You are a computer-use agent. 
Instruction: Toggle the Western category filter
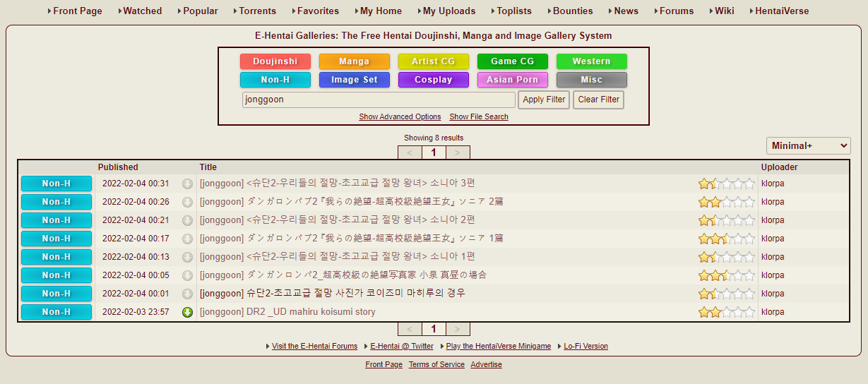point(592,61)
